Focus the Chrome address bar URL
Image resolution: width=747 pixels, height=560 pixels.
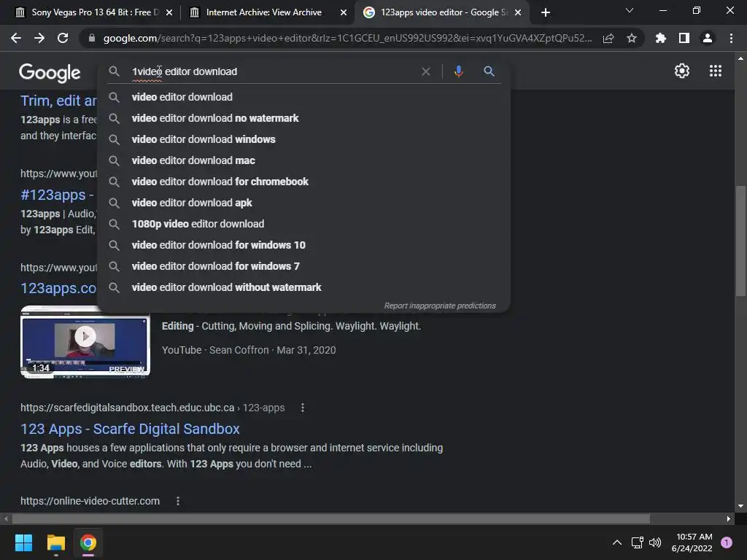point(347,38)
